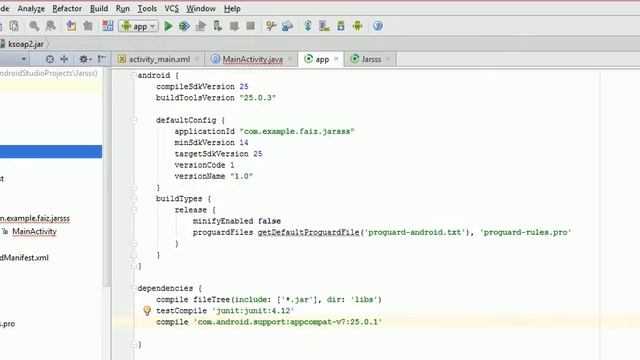
Task: Open Android Device Monitor icon
Action: pos(358,26)
